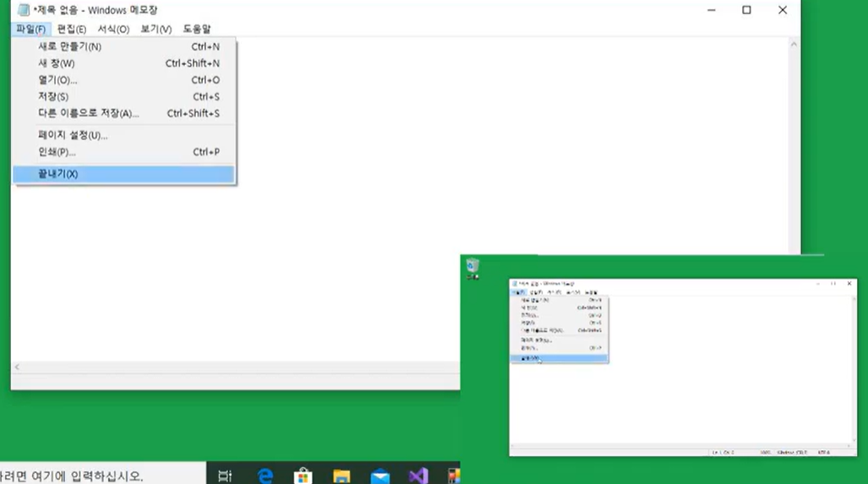The width and height of the screenshot is (868, 484).
Task: Choose 다른 이름으로 저장(A)... from the menu
Action: coord(123,113)
